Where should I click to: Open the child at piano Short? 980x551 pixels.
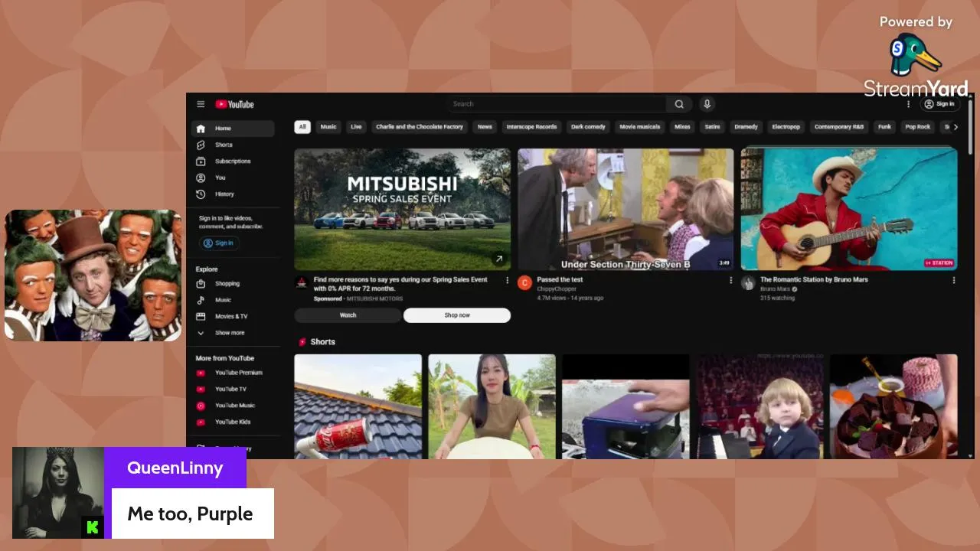pyautogui.click(x=760, y=406)
